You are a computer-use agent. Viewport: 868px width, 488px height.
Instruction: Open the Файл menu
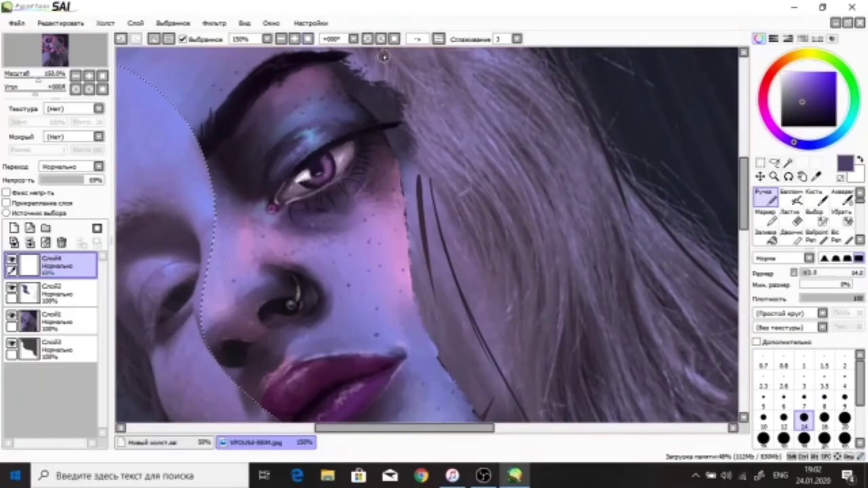16,23
